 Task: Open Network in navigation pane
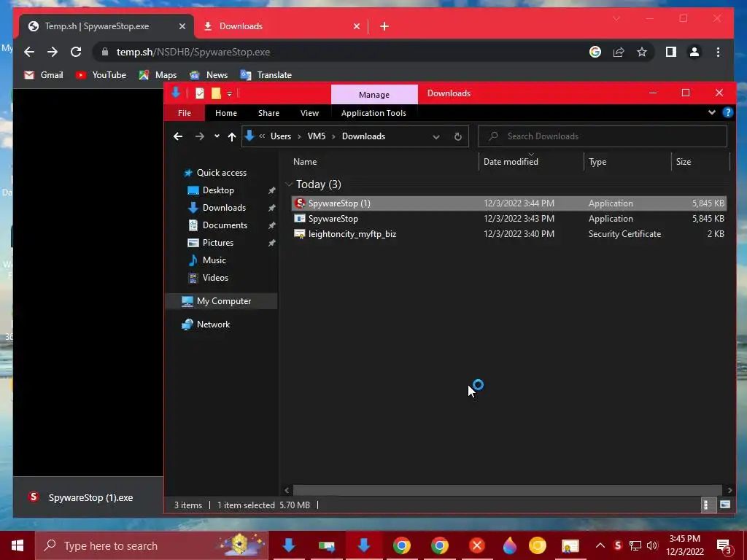pyautogui.click(x=213, y=324)
